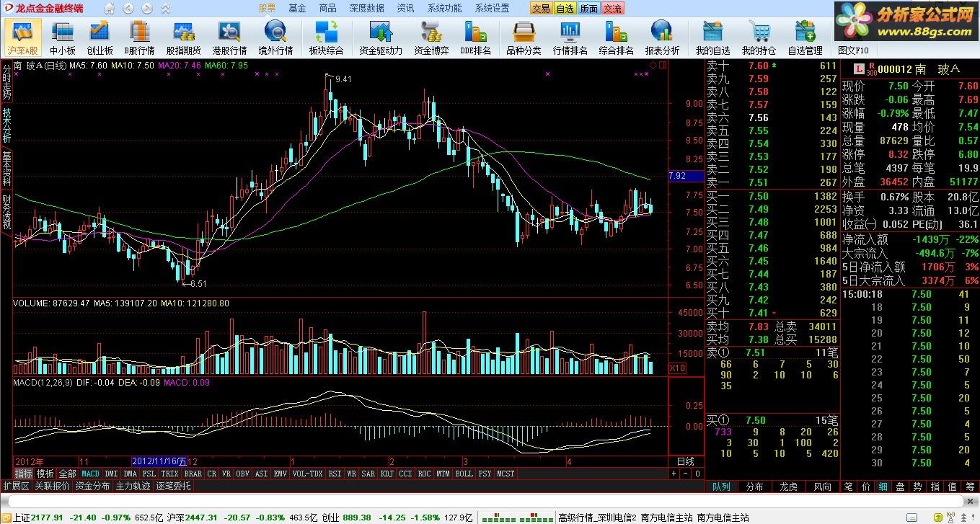Click the 日线 period selector

(686, 461)
